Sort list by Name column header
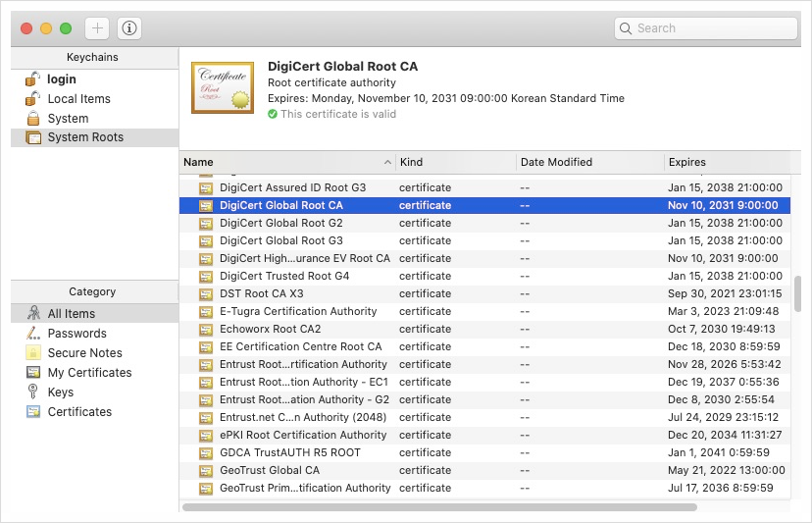812x523 pixels. click(287, 162)
